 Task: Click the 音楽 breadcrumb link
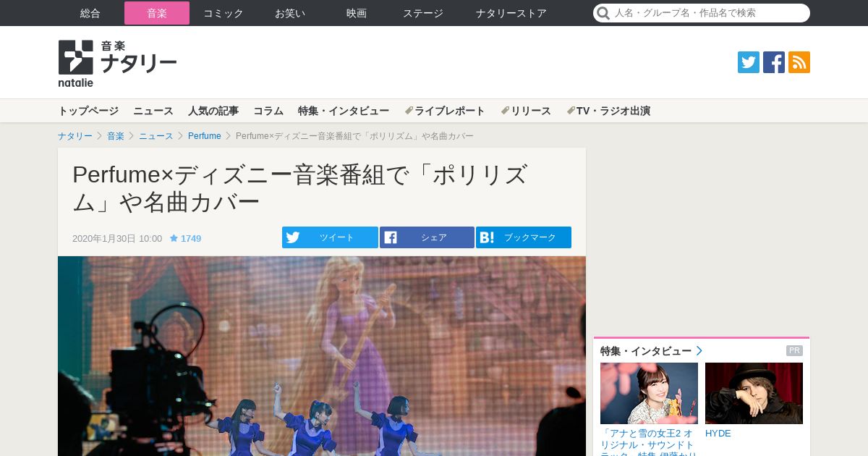point(116,136)
